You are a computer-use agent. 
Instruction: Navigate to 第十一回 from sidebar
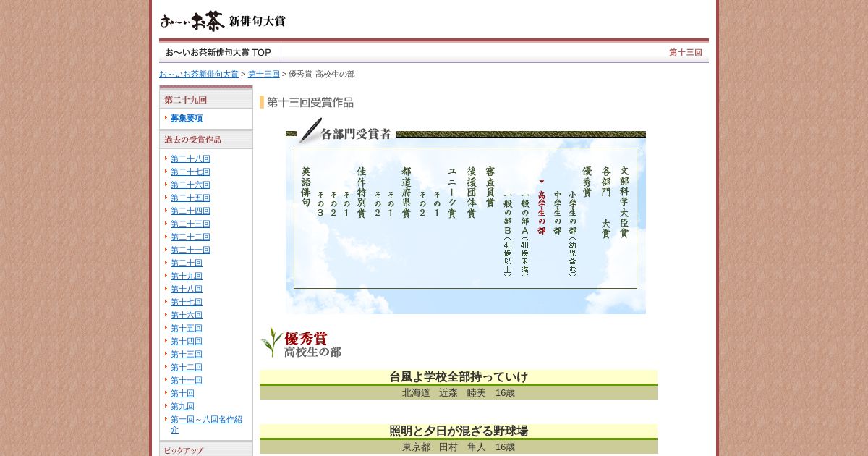[187, 380]
